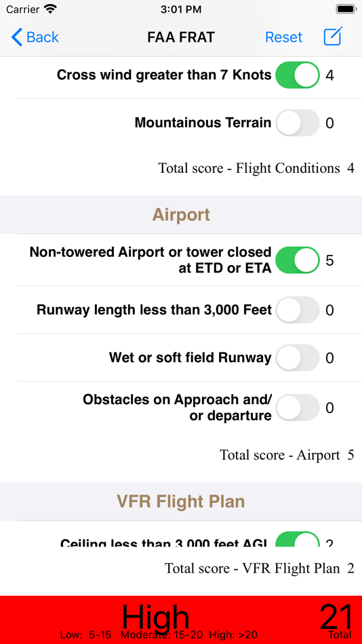Disable Non-towered Airport toggle
This screenshot has height=644, width=362.
tap(298, 260)
